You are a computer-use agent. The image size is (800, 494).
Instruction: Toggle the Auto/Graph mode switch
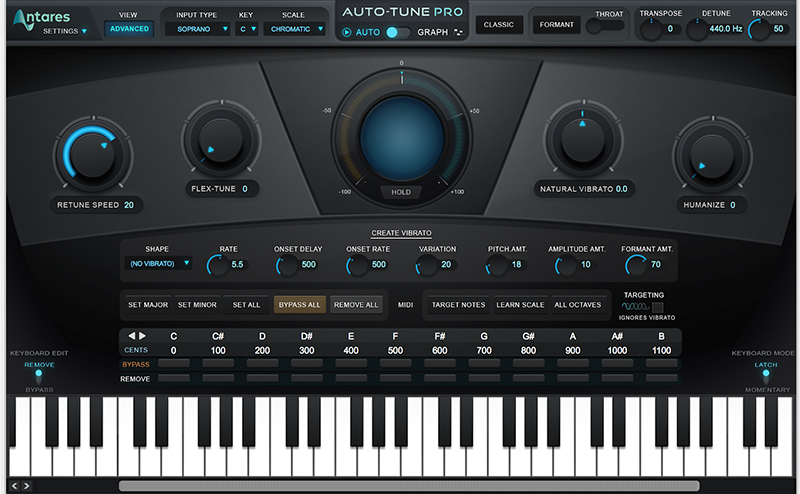[398, 32]
